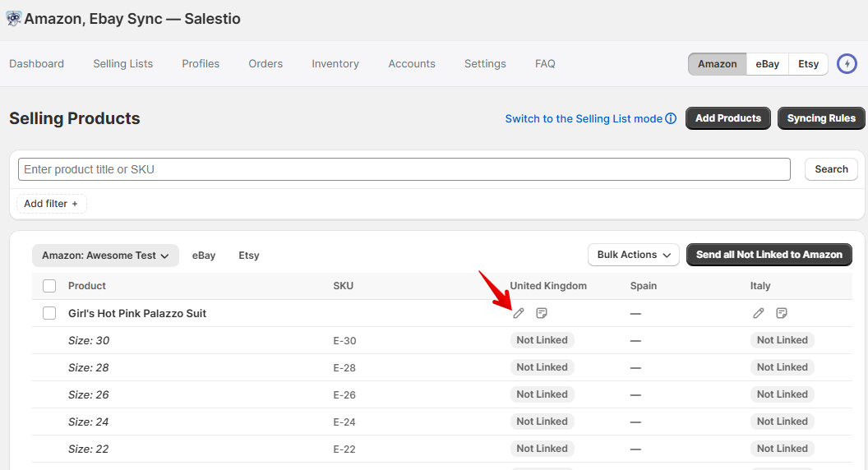Click the SKU column header
Screen dimensions: 868x470
pos(344,286)
